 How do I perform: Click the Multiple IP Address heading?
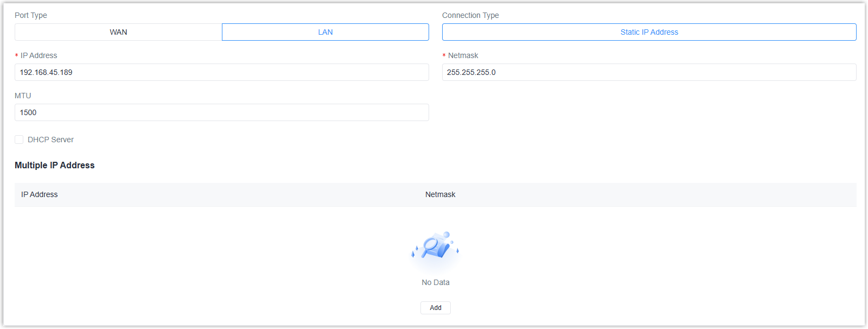55,165
